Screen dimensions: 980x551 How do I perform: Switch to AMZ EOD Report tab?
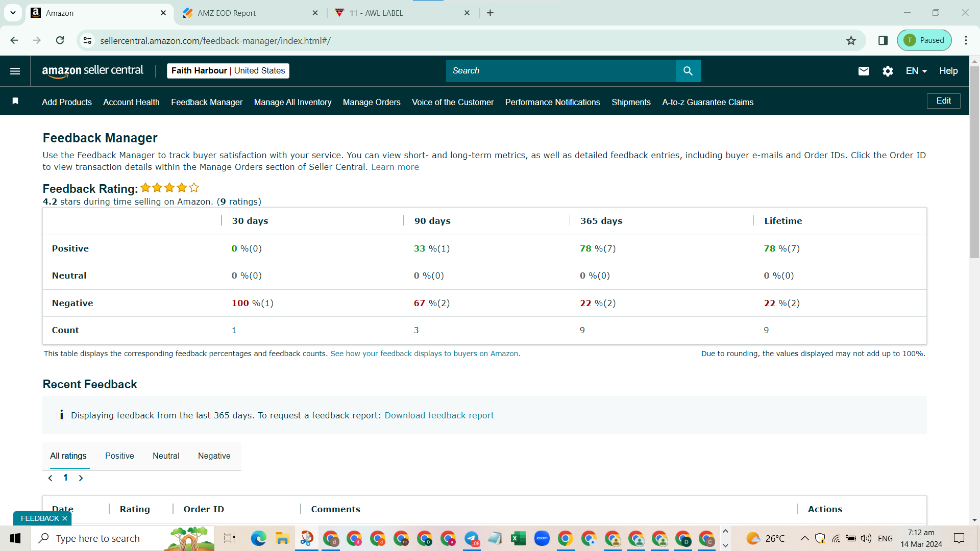[251, 13]
